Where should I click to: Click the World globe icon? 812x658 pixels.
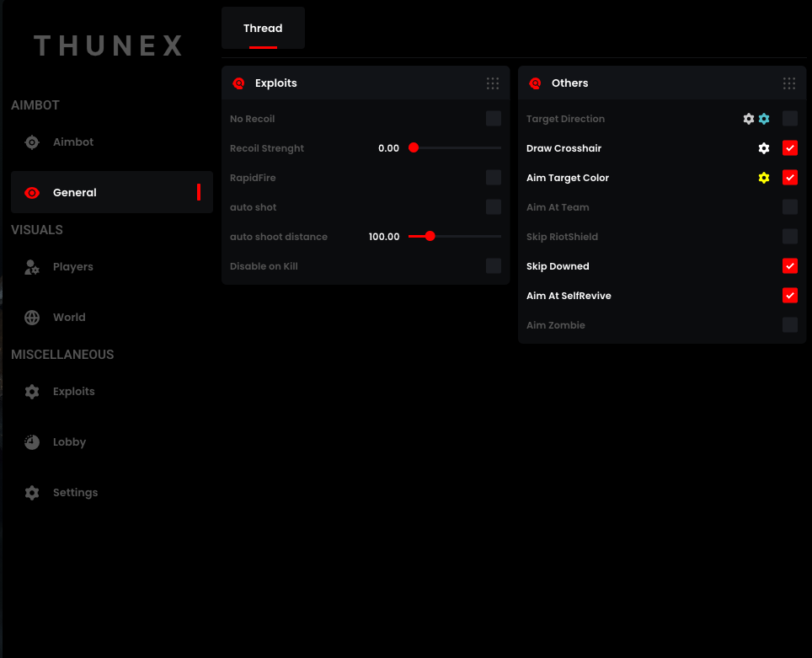click(31, 317)
